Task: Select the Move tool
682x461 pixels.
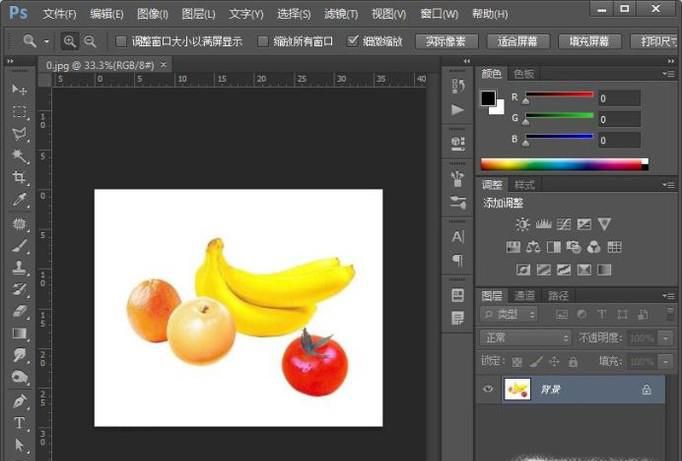Action: tap(19, 90)
